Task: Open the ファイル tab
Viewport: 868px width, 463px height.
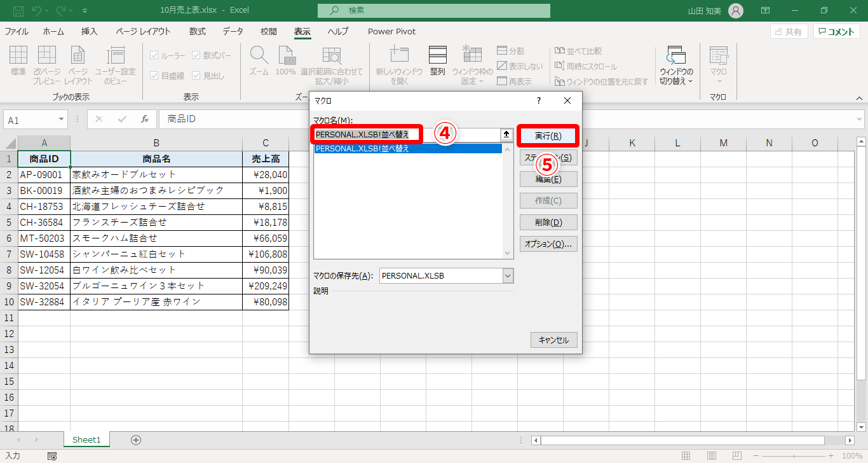Action: click(17, 31)
